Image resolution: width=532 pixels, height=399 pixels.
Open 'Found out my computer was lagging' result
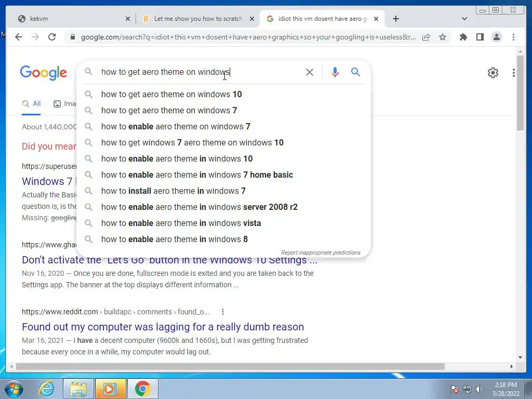[x=163, y=327]
